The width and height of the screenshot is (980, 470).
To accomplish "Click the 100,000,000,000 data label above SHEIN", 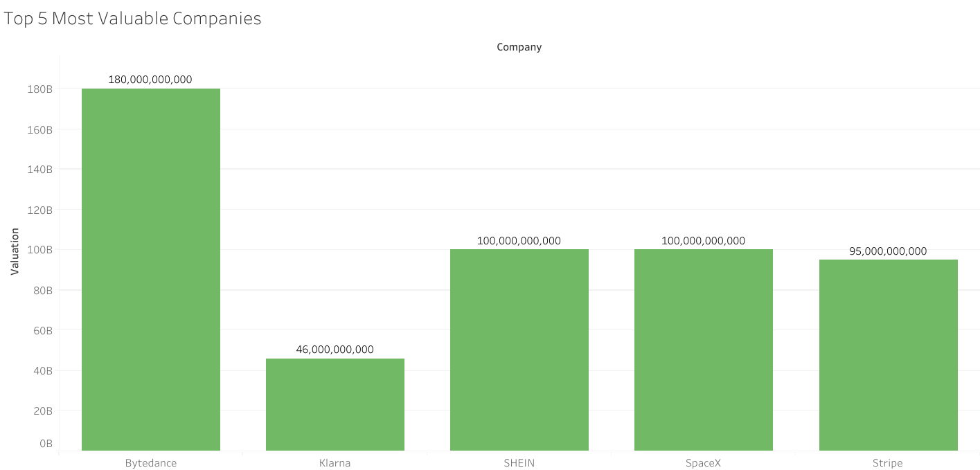I will [x=519, y=241].
